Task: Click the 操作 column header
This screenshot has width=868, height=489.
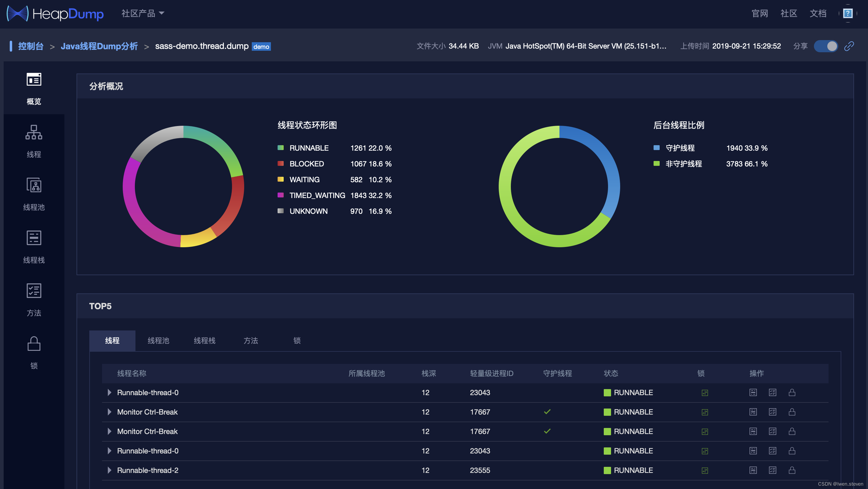Action: pos(757,373)
